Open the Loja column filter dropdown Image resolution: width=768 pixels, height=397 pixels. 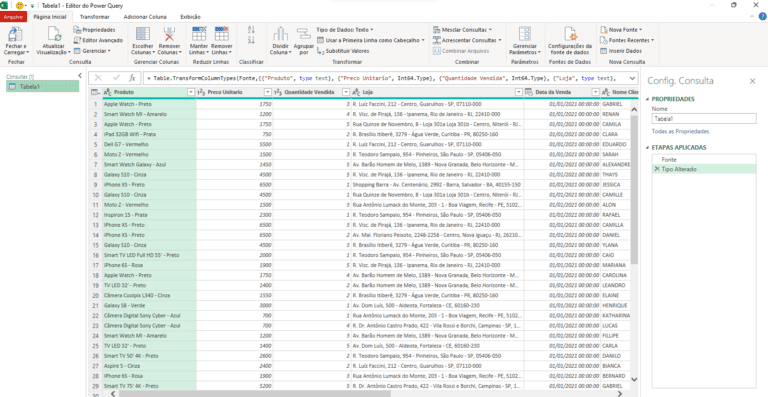[x=519, y=92]
